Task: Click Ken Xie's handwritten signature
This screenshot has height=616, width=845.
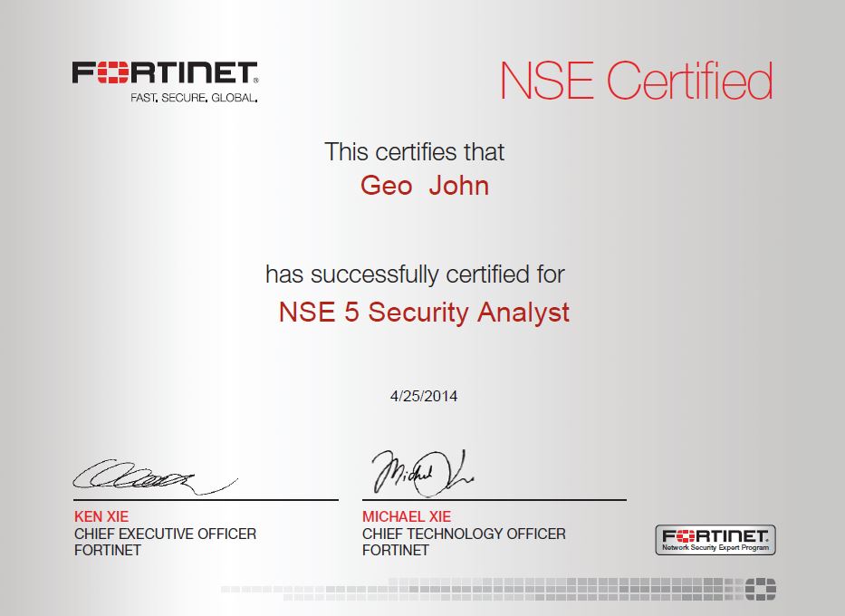Action: click(x=155, y=476)
